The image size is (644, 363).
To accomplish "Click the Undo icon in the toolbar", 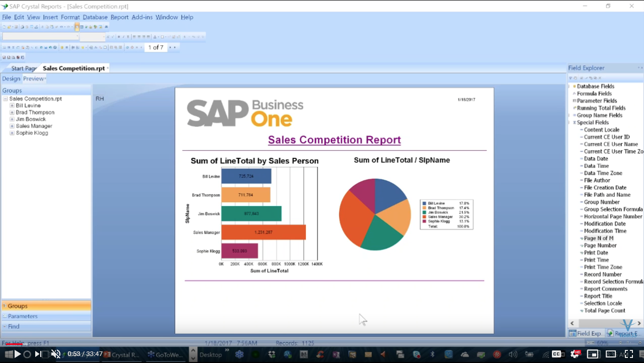I will 61,28.
